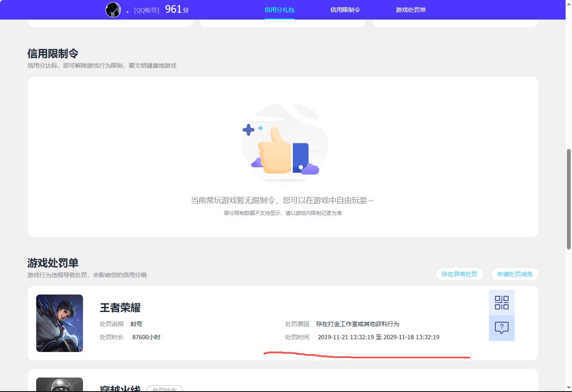The image size is (572, 392).
Task: Click the thumbs-up illustration in 信用限制令 panel
Action: (284, 145)
